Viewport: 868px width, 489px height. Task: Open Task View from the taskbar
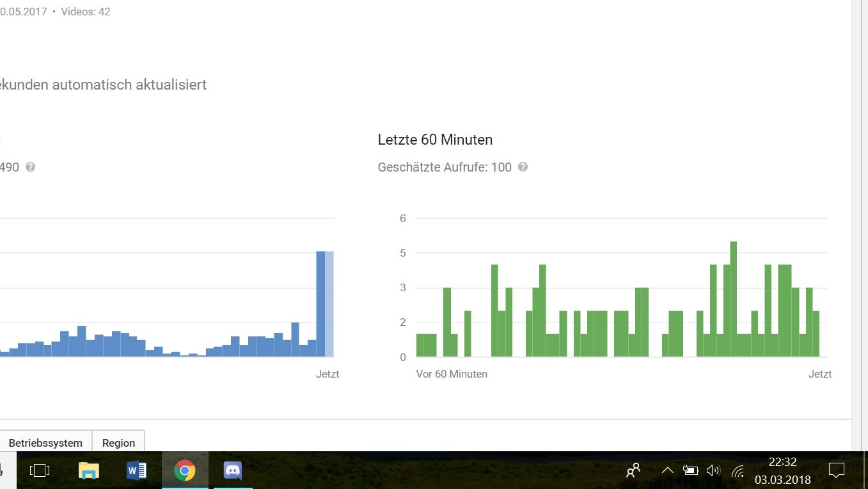point(40,471)
